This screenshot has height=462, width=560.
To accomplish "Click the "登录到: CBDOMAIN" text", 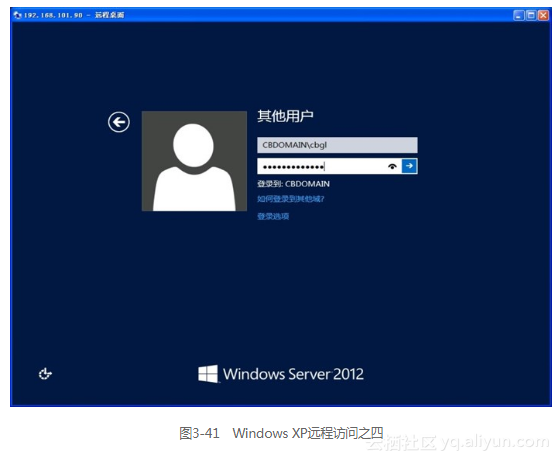I will [x=293, y=184].
